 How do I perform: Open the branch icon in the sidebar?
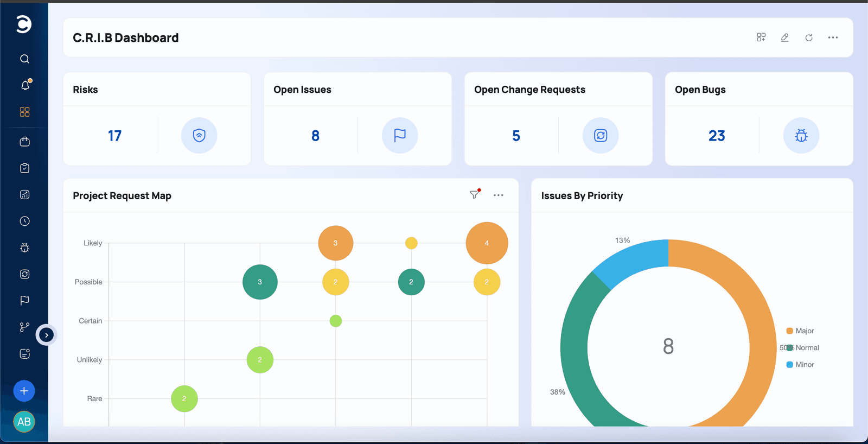pyautogui.click(x=24, y=327)
